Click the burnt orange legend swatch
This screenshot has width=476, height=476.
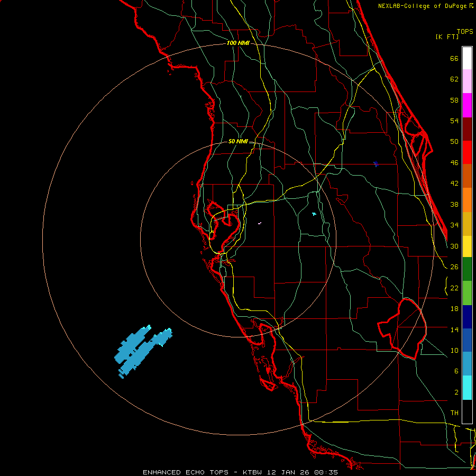click(467, 176)
